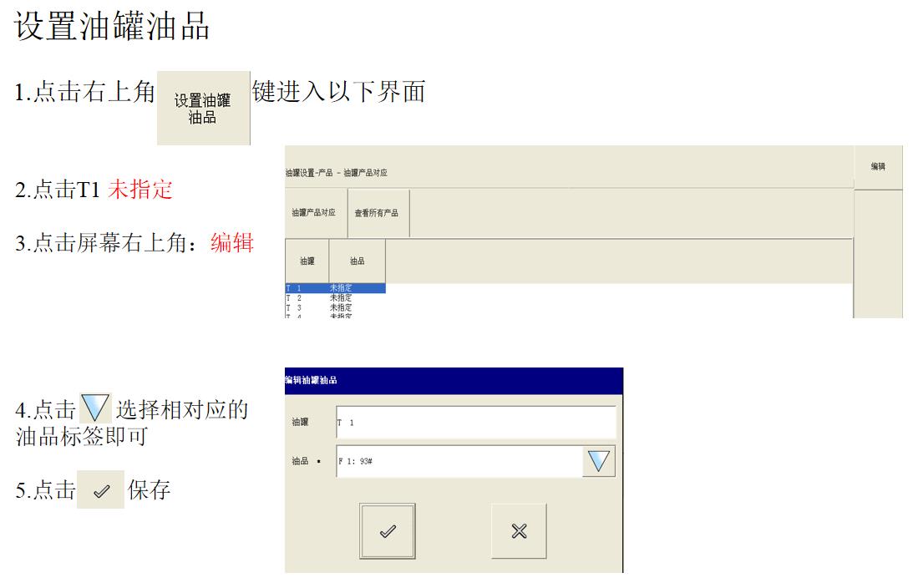Click the 编辑油罐油品 dialog title bar

[x=454, y=381]
